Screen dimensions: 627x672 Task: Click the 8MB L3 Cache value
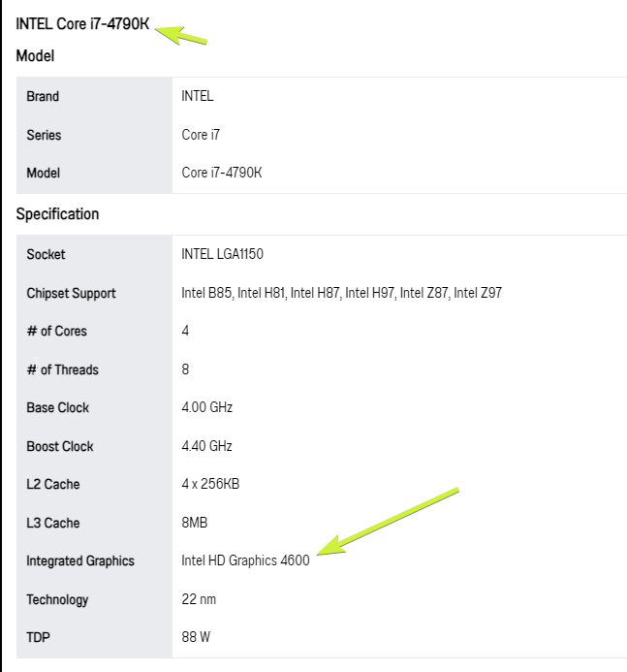tap(195, 523)
